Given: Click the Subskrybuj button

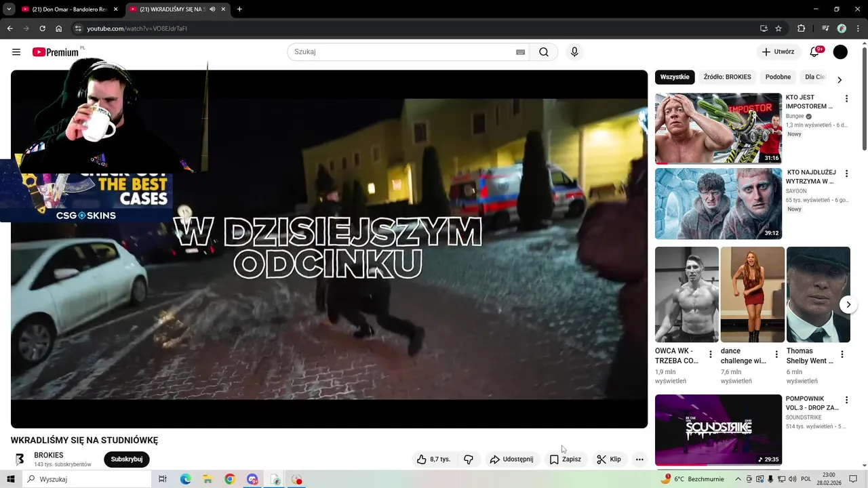Looking at the screenshot, I should coord(127,460).
